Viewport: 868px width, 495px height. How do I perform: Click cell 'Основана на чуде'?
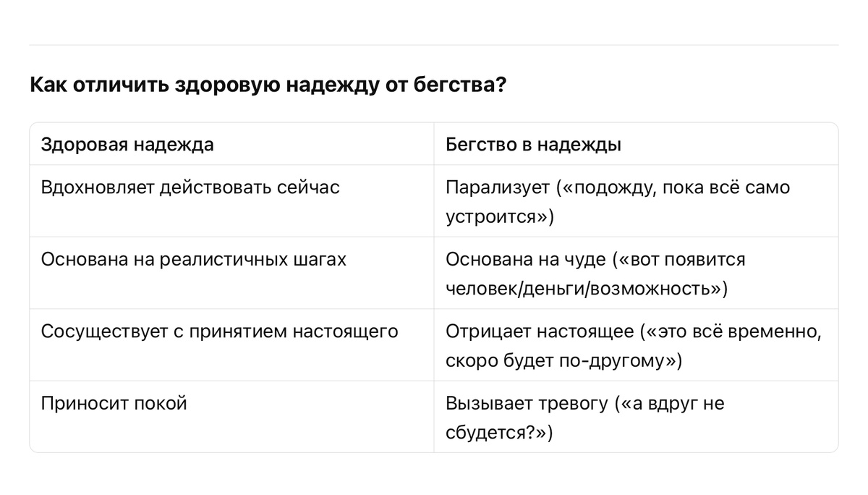tap(595, 260)
